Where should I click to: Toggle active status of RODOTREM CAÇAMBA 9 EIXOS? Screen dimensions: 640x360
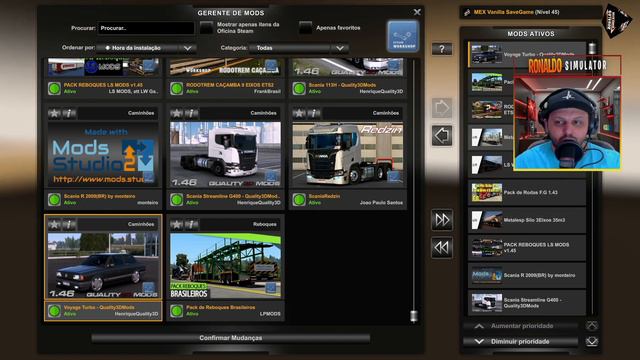pyautogui.click(x=177, y=88)
